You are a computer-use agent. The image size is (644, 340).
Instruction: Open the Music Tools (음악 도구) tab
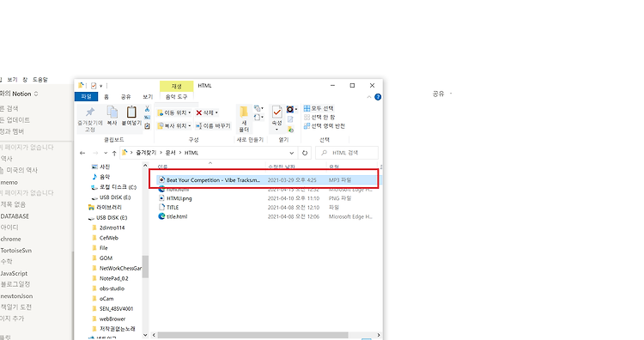(176, 97)
